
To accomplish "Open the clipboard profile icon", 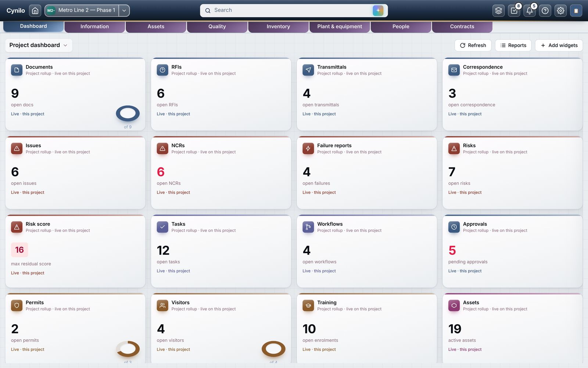I will point(576,11).
